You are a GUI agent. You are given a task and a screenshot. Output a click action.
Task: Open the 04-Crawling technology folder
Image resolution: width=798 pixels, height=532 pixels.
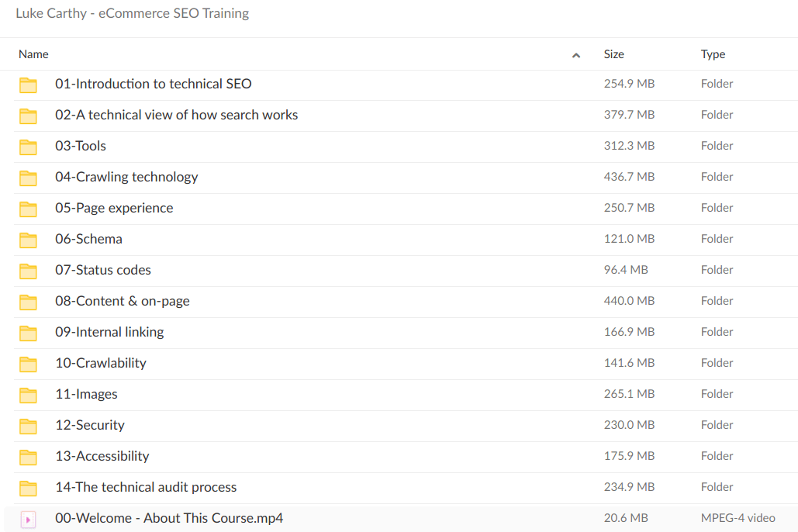(126, 177)
